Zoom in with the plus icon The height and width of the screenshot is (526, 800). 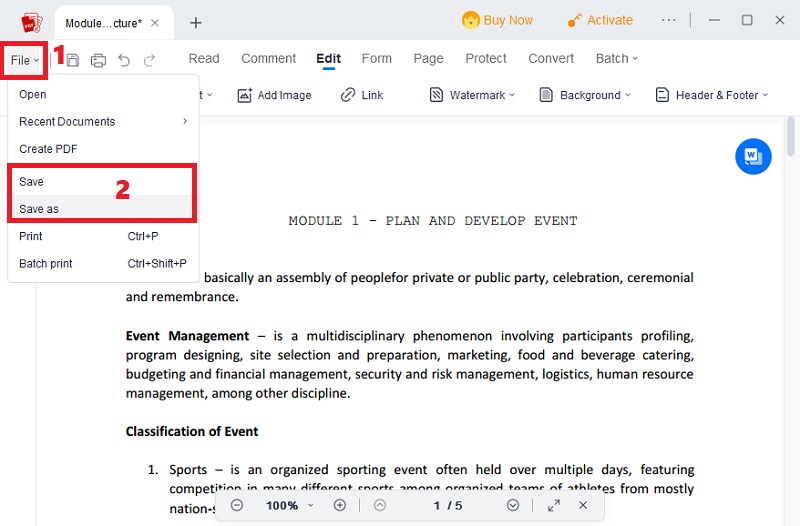tap(340, 505)
